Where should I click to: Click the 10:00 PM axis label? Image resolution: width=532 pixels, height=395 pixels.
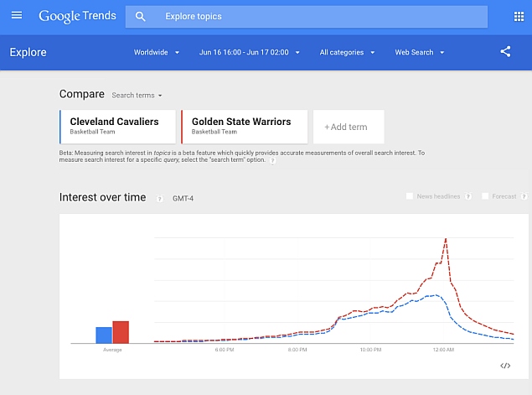[370, 350]
